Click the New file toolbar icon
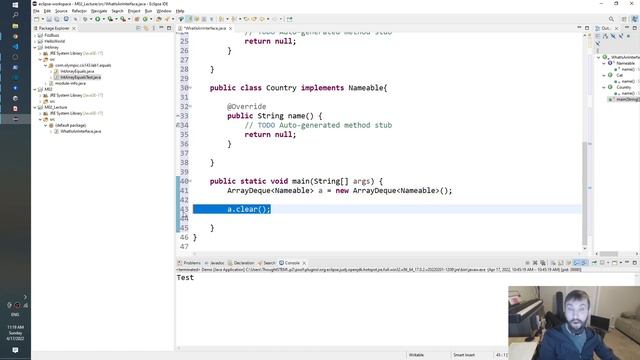The height and width of the screenshot is (360, 640). click(36, 19)
